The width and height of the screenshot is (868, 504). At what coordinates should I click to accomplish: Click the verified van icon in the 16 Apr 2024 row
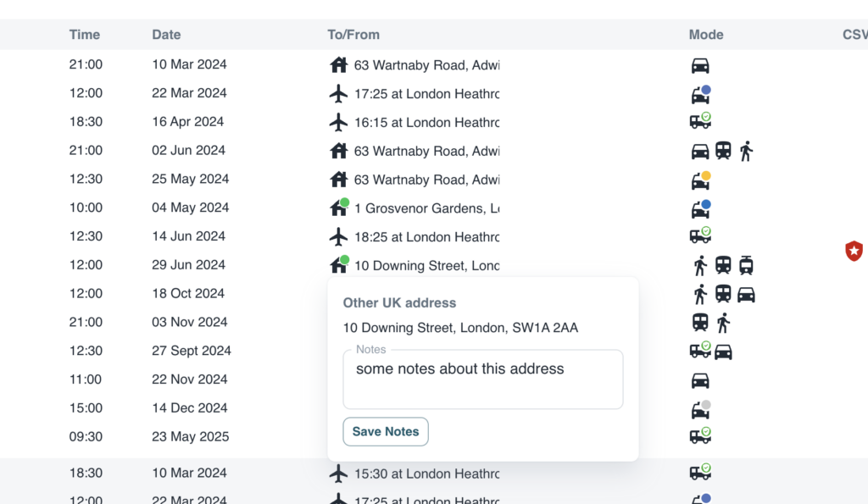point(700,121)
